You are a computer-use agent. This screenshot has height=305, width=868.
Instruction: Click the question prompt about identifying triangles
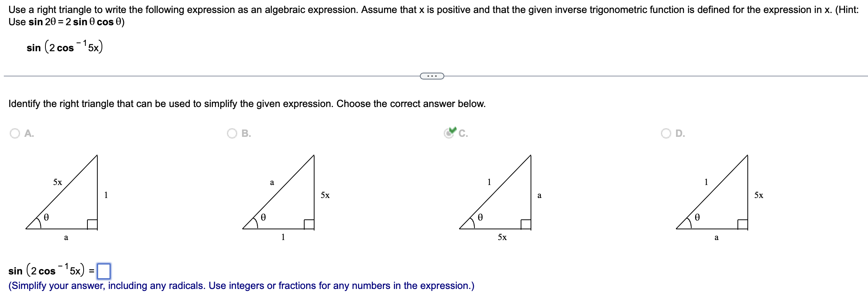246,104
